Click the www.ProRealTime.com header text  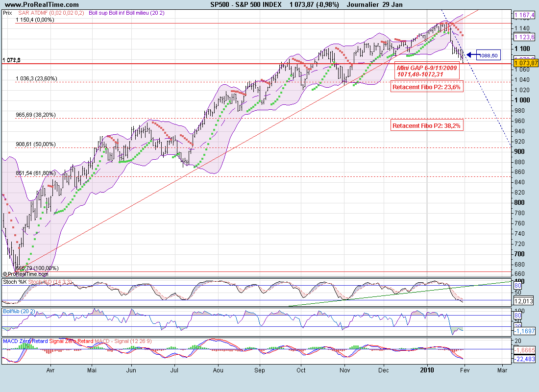(42, 4)
